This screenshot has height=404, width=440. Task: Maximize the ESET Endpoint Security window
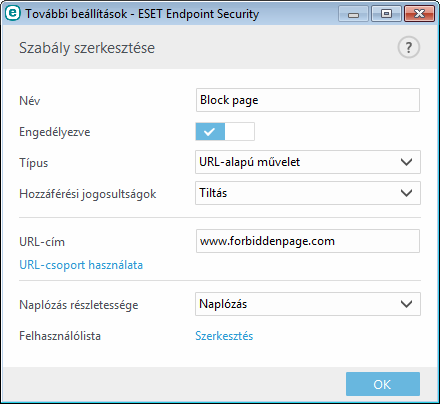[x=386, y=14]
